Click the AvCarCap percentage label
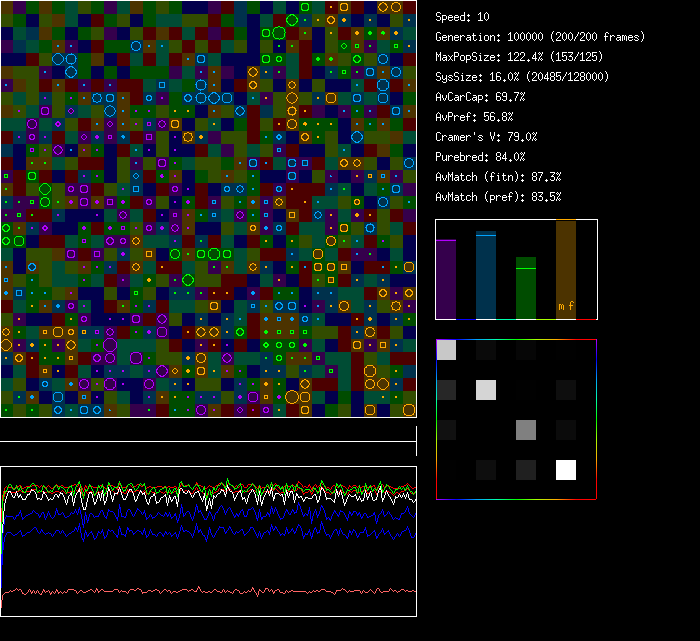This screenshot has height=641, width=700. tap(480, 97)
